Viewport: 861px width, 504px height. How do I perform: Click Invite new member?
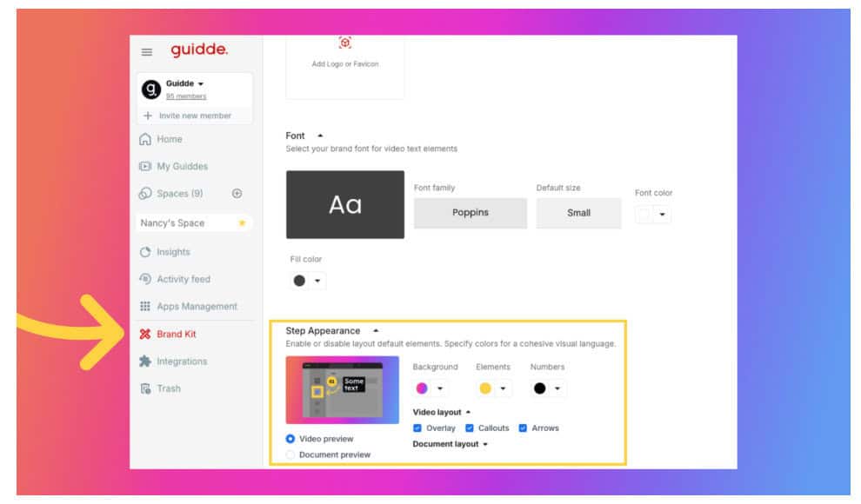pos(195,116)
